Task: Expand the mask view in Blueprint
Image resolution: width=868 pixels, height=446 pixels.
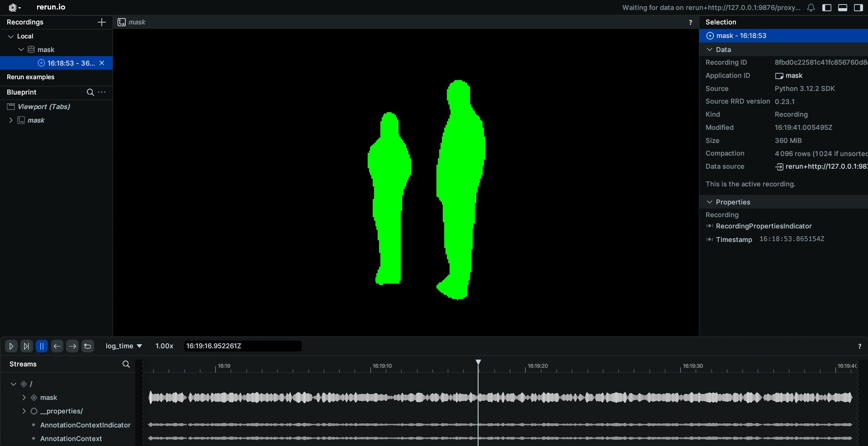Action: (11, 120)
